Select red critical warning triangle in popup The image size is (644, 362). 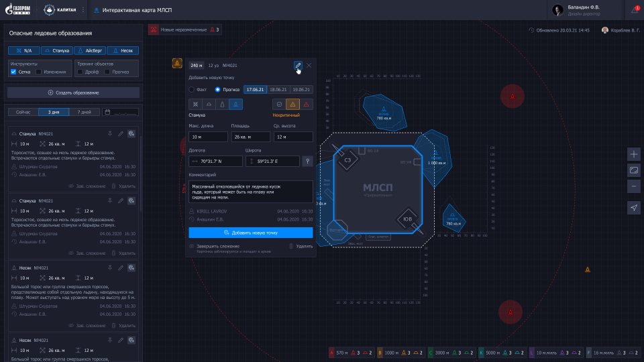tap(306, 104)
